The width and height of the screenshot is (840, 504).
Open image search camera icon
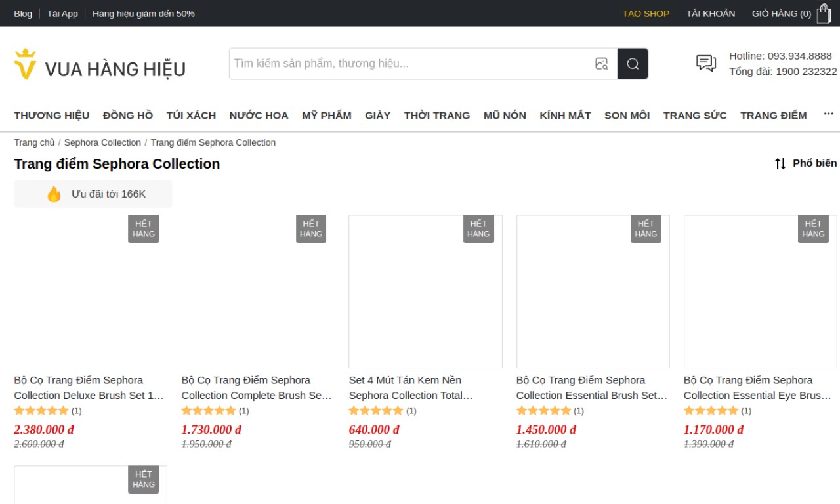click(601, 64)
